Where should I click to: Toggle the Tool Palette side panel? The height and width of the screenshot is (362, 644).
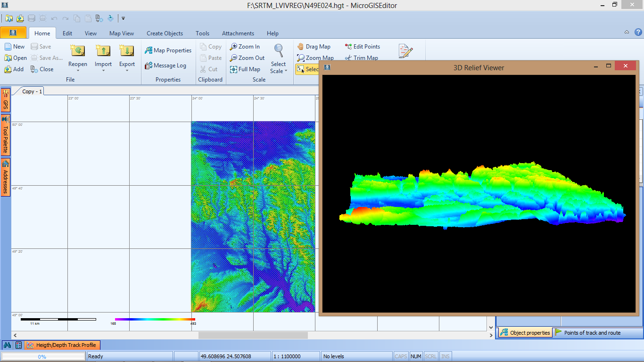click(6, 135)
